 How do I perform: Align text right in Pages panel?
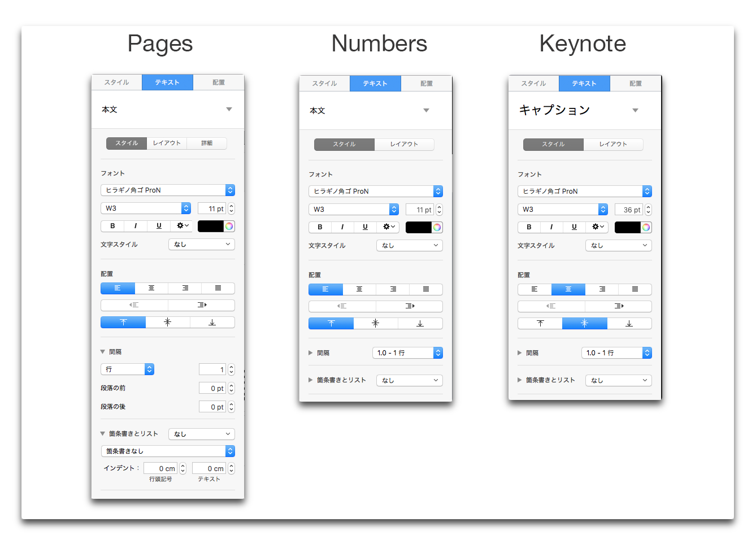(185, 288)
